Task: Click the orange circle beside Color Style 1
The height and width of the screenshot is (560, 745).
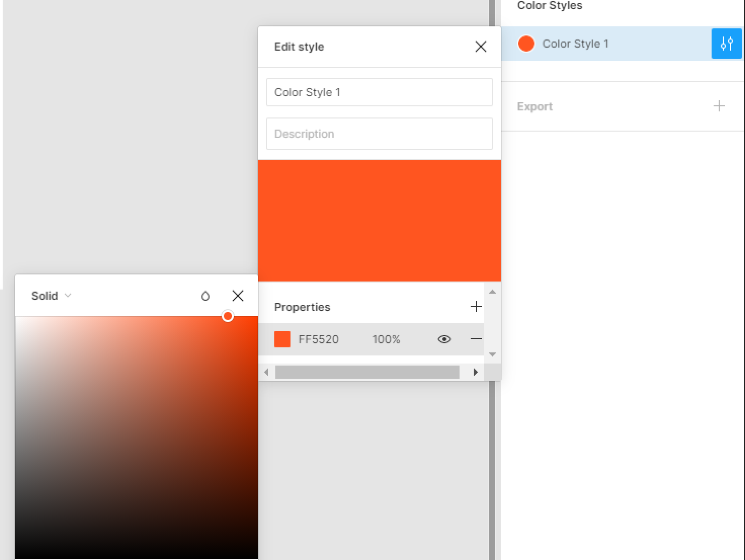Action: click(526, 44)
